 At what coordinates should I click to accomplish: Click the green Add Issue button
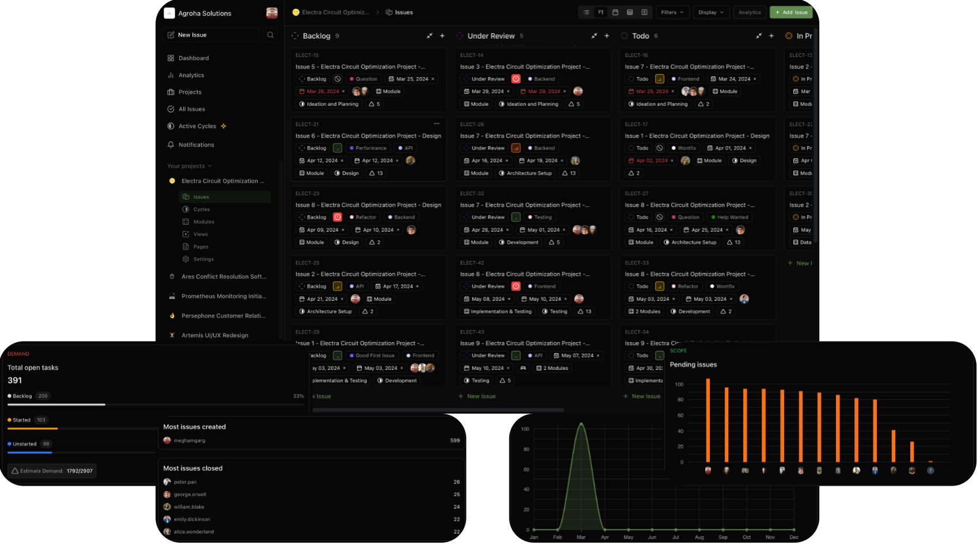coord(791,12)
